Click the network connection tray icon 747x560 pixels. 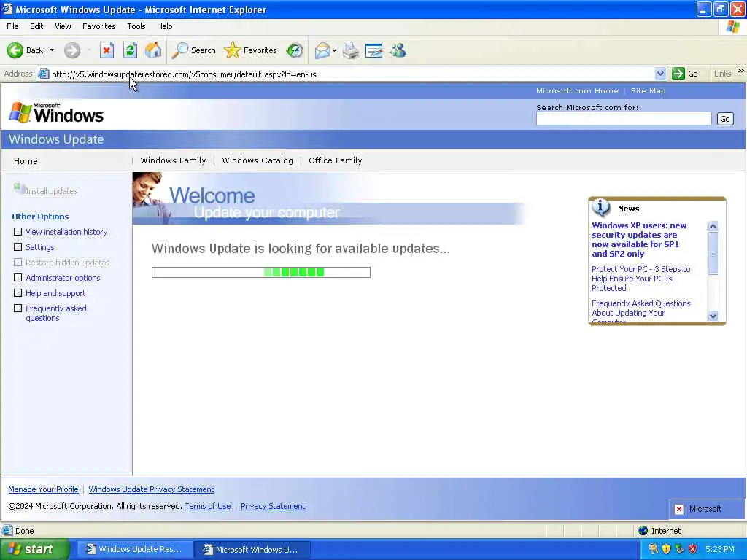coord(679,549)
